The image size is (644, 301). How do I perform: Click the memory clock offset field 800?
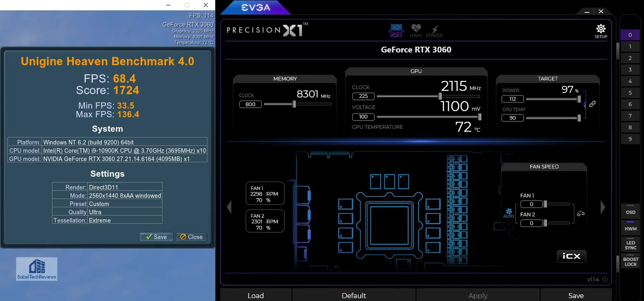click(250, 104)
